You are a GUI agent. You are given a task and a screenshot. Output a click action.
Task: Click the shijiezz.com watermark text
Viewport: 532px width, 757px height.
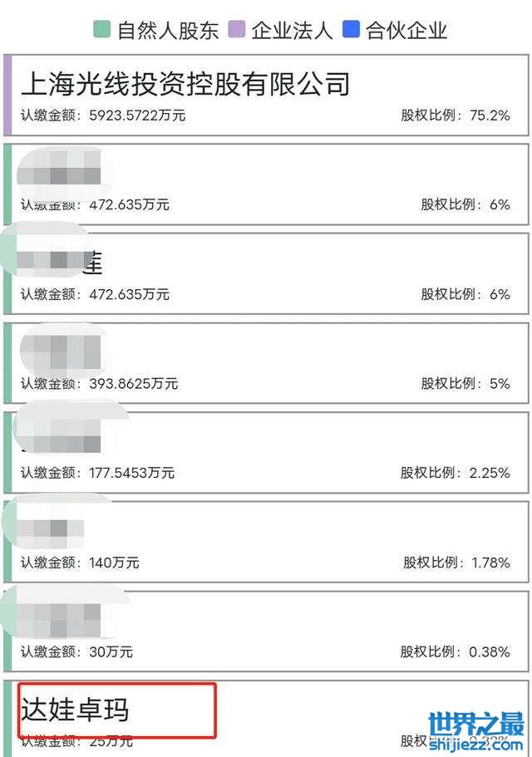[x=476, y=745]
